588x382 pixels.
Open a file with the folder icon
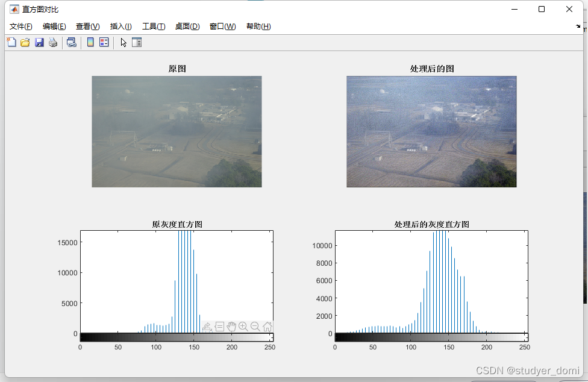pyautogui.click(x=25, y=42)
